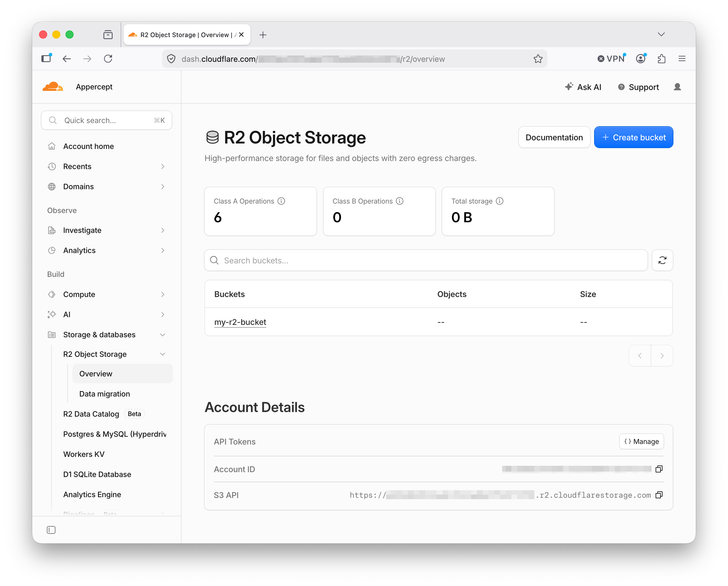
Task: Open a new browser tab
Action: point(263,35)
